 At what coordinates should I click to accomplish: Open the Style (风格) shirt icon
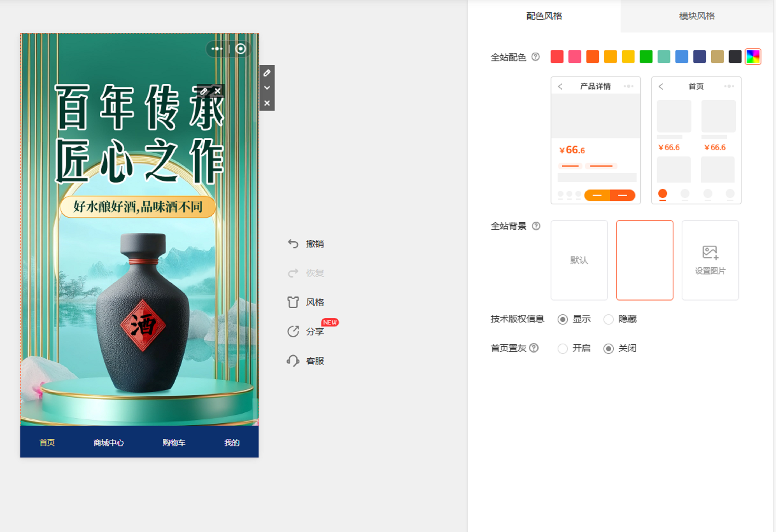tap(293, 303)
